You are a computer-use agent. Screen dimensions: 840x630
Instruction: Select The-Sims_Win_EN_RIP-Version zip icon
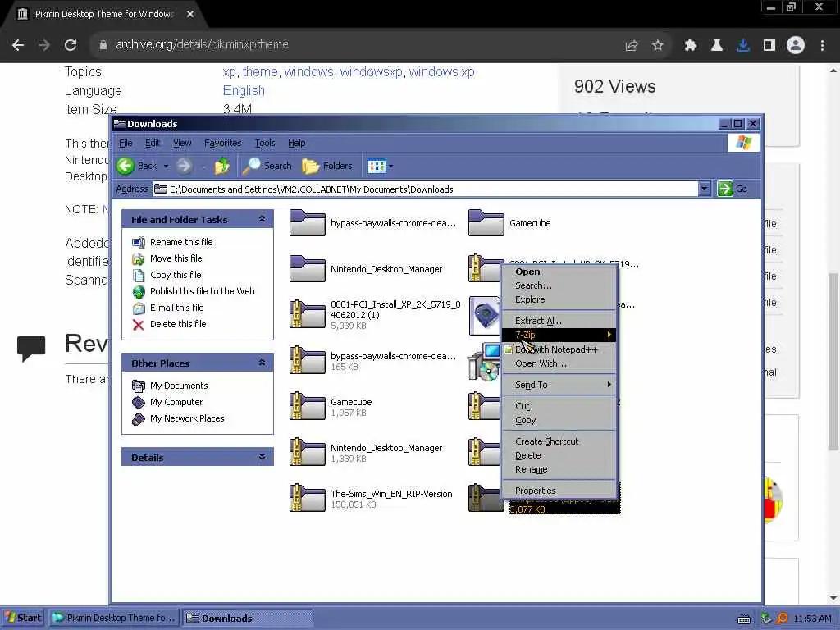click(308, 499)
